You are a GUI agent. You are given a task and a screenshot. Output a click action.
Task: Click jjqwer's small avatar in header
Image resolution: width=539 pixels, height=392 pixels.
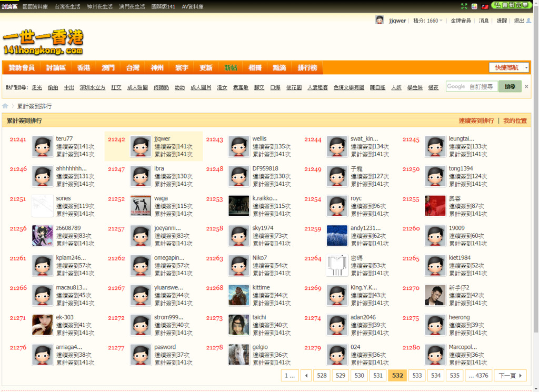tap(380, 21)
